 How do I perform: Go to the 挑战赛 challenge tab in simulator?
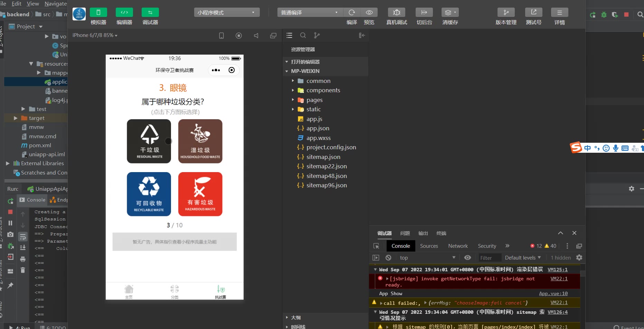point(220,292)
